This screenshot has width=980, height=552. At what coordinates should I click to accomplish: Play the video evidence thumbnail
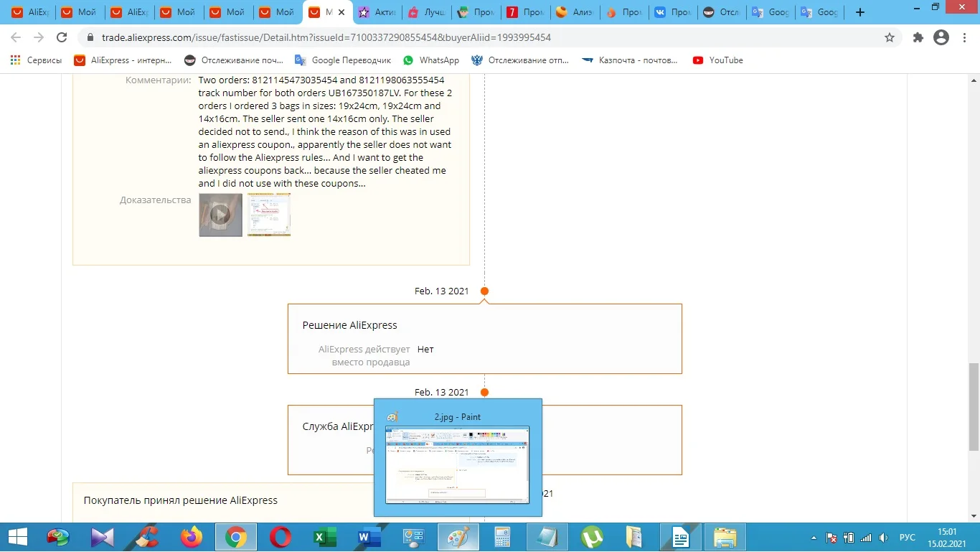coord(220,215)
